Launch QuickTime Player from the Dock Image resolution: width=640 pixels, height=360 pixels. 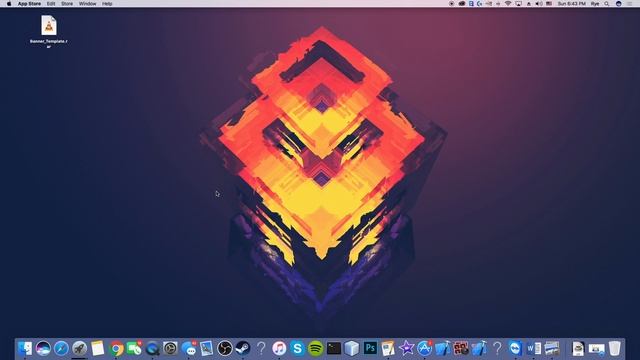click(152, 348)
